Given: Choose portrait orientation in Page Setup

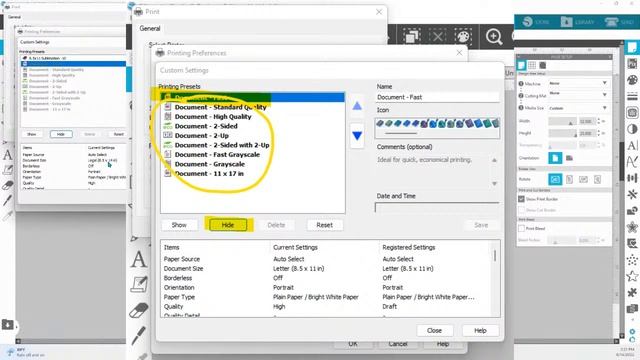Looking at the screenshot, I should (x=555, y=158).
